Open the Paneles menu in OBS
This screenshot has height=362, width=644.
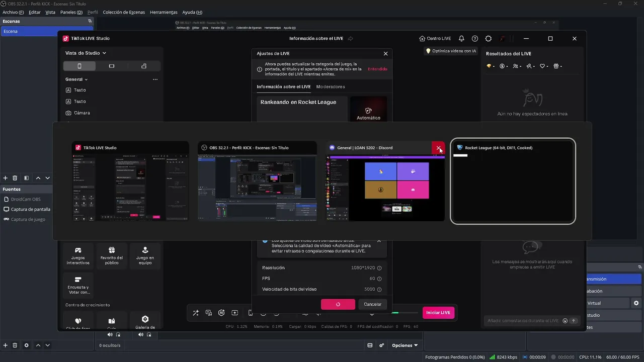71,12
